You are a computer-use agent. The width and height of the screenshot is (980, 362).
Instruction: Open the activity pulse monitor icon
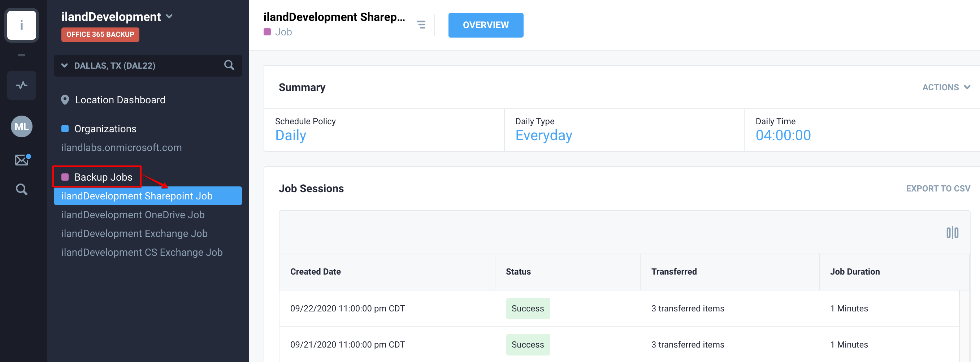(22, 85)
